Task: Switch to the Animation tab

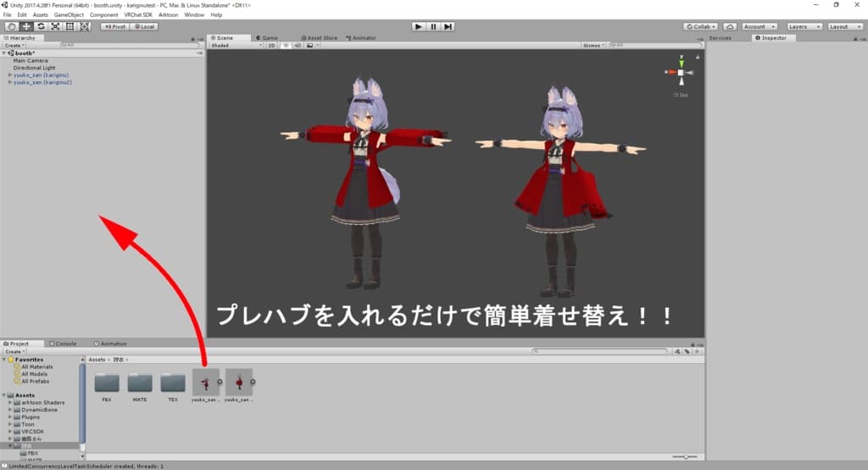Action: coord(110,344)
